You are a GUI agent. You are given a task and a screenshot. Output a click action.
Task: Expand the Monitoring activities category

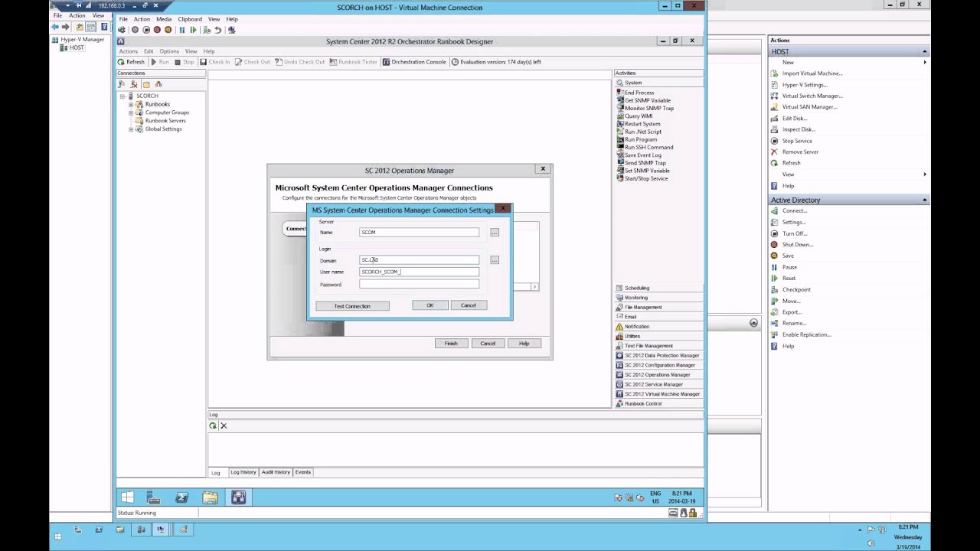(x=658, y=298)
